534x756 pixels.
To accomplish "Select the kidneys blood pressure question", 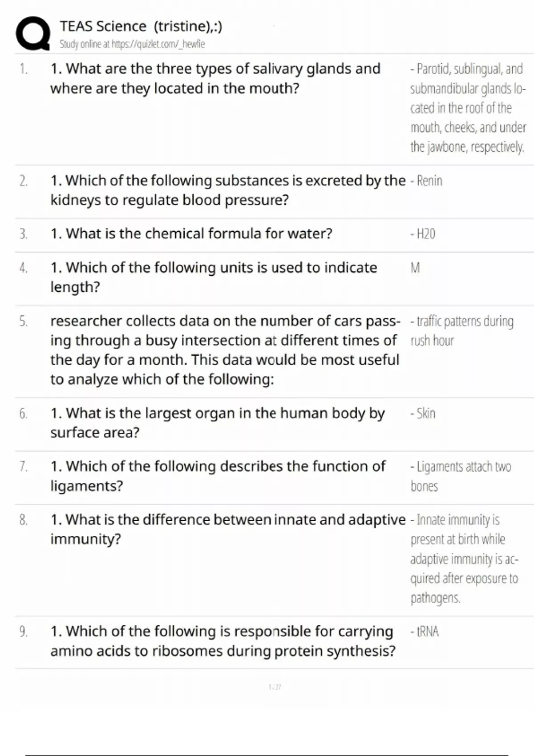I will [227, 190].
